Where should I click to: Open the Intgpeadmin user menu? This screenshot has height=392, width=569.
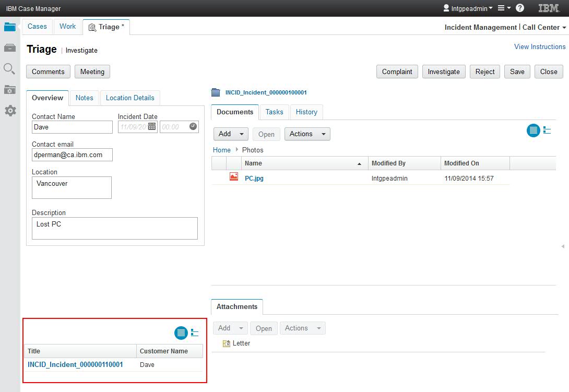click(x=468, y=8)
